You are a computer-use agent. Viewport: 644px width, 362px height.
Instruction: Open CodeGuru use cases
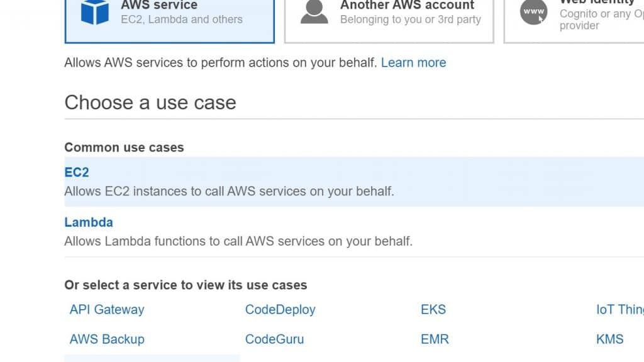(x=274, y=339)
